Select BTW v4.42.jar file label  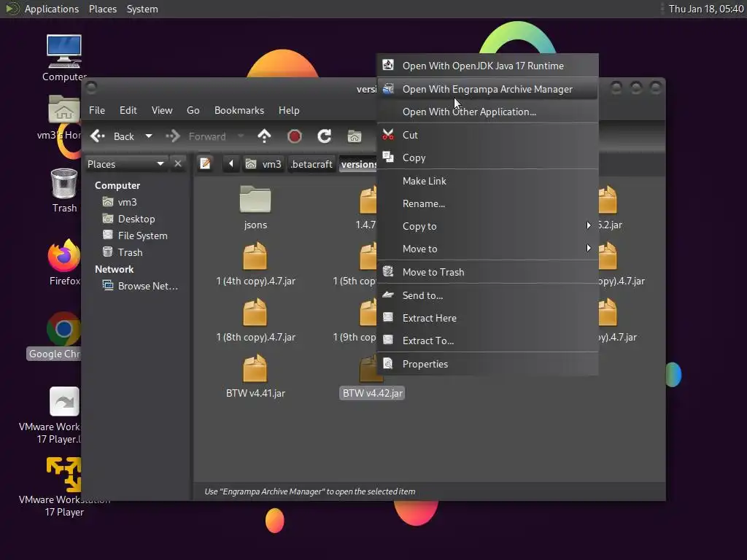pyautogui.click(x=372, y=393)
